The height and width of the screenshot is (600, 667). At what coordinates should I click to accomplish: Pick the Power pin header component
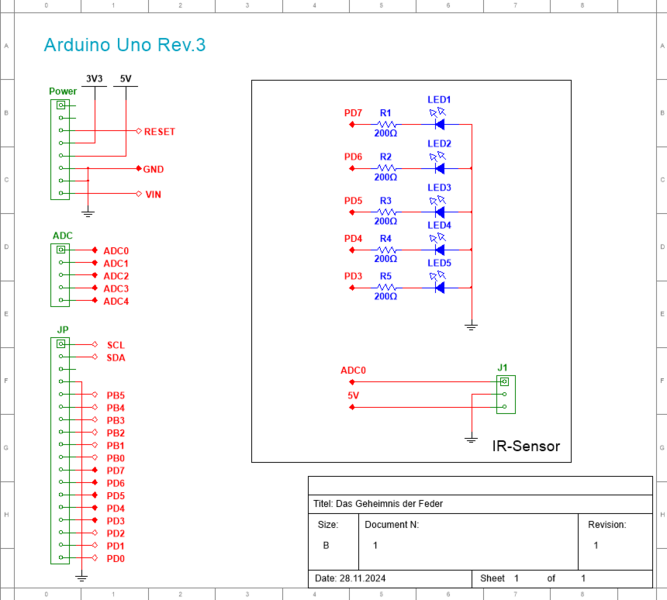[62, 149]
